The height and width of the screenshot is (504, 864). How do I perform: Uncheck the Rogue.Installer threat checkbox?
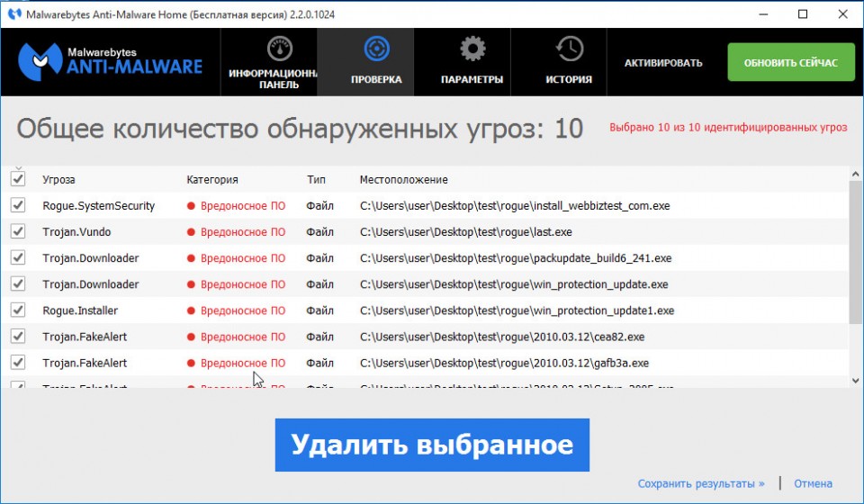[18, 310]
